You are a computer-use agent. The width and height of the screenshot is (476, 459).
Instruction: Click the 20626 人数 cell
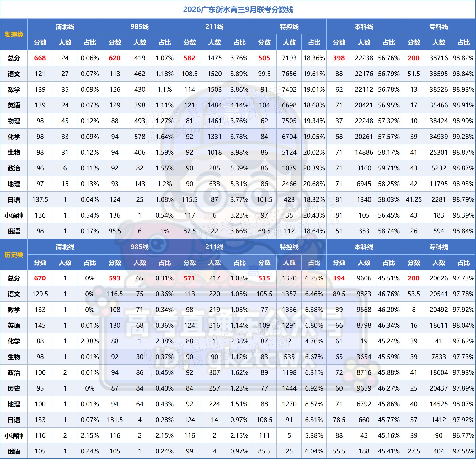(x=438, y=278)
